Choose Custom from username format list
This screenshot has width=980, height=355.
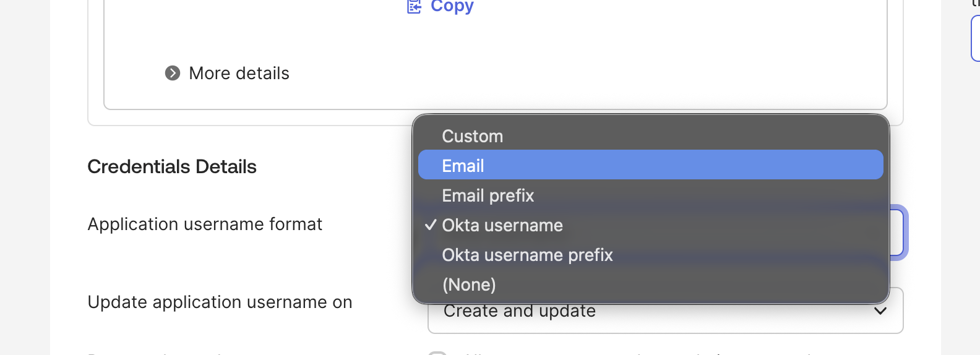click(651, 136)
